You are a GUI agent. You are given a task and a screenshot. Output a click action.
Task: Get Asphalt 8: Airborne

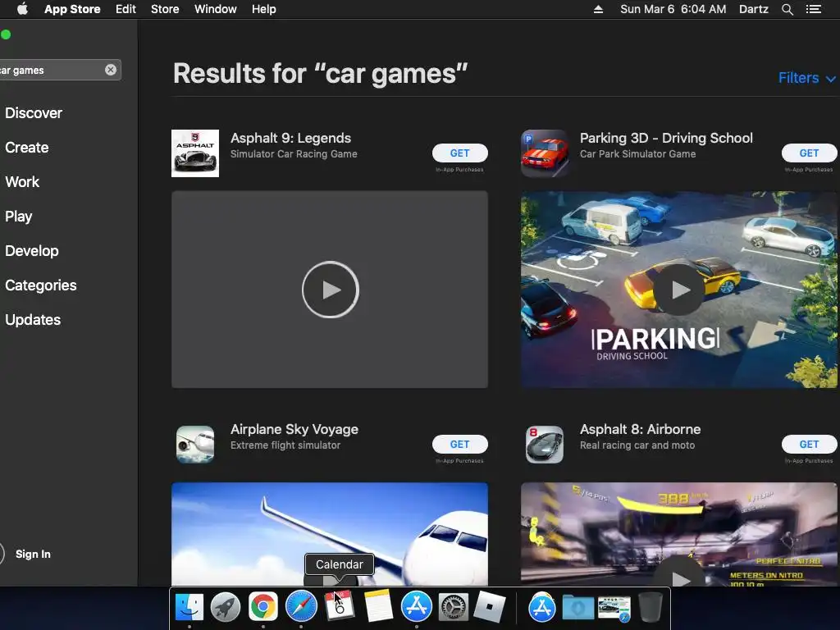(x=809, y=444)
